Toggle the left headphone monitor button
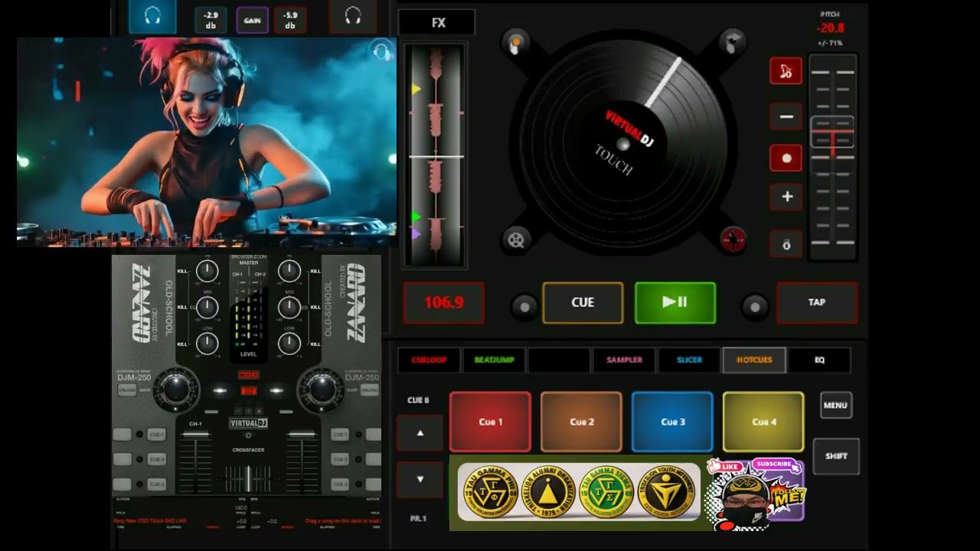Viewport: 980px width, 551px height. 152,16
